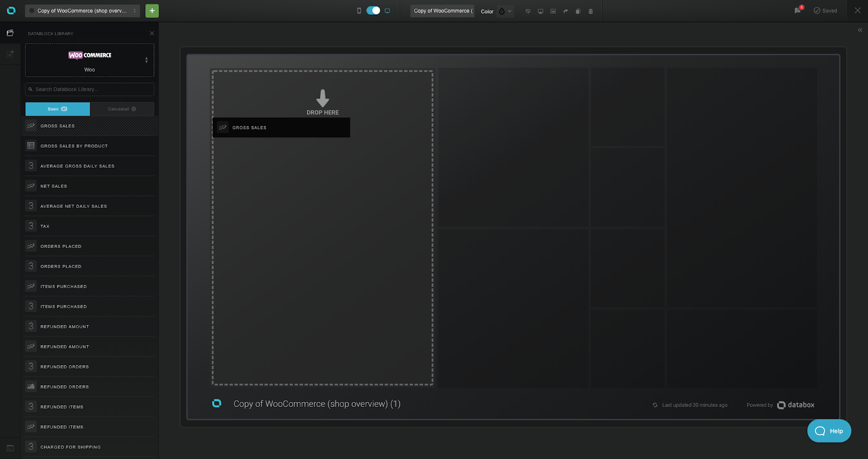
Task: Click the background image toolbar icon
Action: click(x=553, y=11)
